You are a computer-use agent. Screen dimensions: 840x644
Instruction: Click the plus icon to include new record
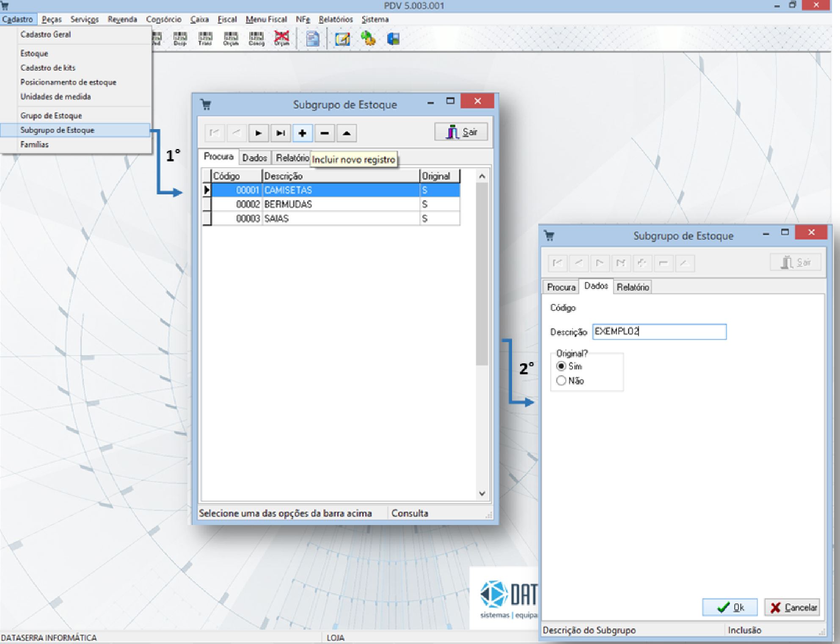tap(302, 133)
